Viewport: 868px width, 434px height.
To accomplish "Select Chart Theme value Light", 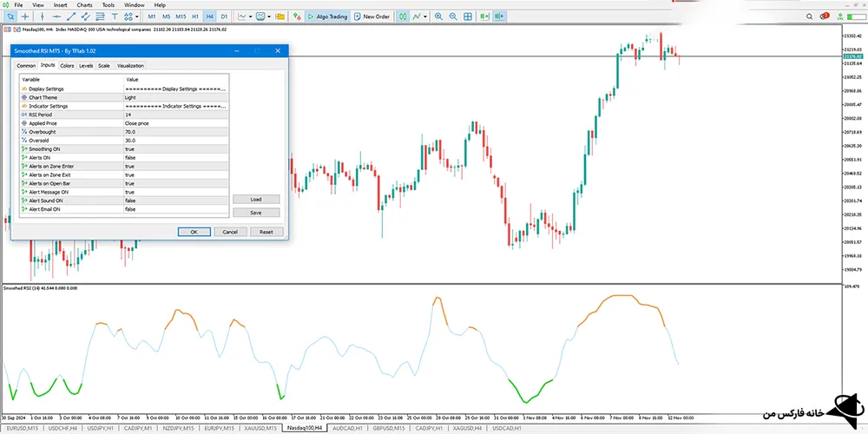I will (x=176, y=97).
